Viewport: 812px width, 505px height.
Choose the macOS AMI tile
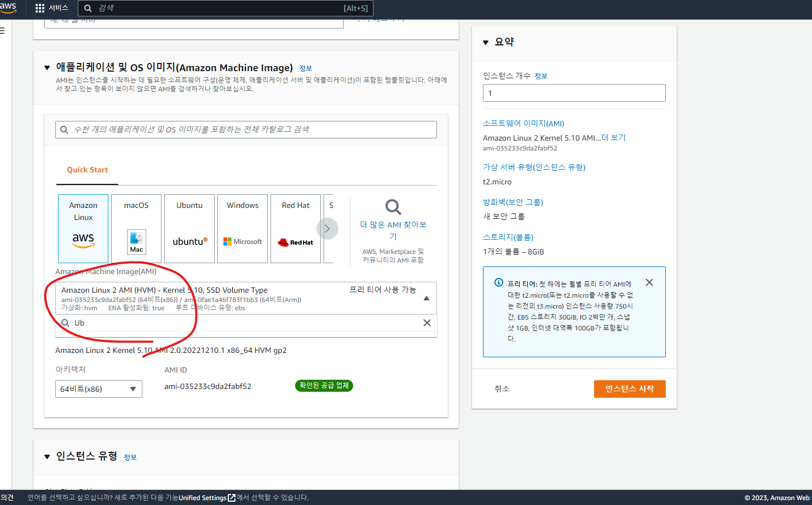[x=136, y=229]
